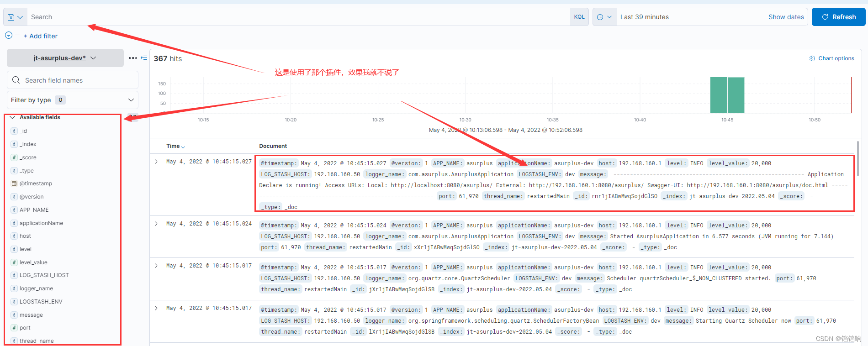The width and height of the screenshot is (868, 346).
Task: Select the _score field in the list
Action: point(28,157)
